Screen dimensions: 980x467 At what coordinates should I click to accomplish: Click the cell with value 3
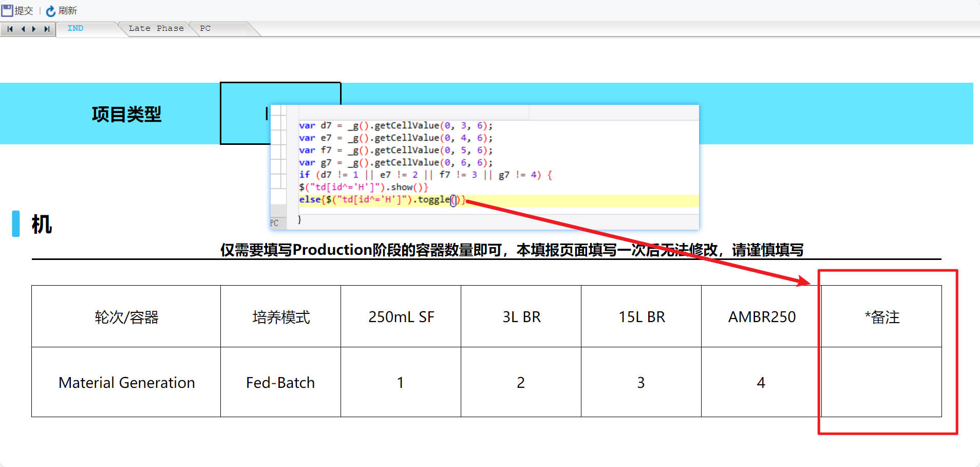point(641,382)
